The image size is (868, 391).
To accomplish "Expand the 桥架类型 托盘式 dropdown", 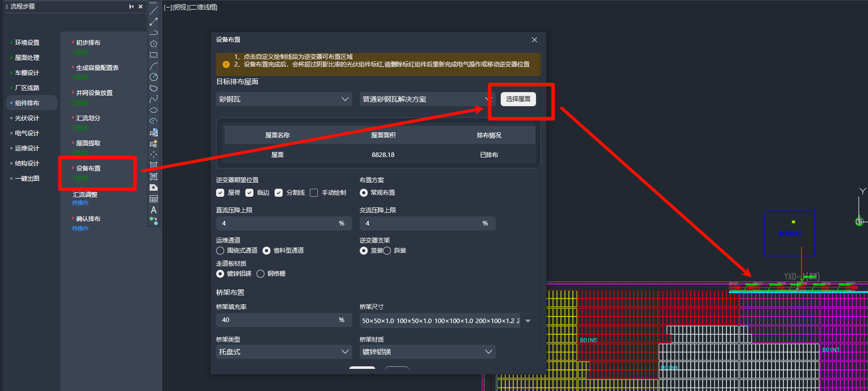I will (x=284, y=352).
